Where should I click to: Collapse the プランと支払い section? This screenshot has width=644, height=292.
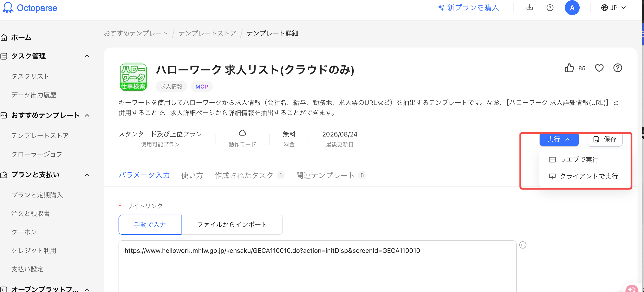[x=87, y=175]
